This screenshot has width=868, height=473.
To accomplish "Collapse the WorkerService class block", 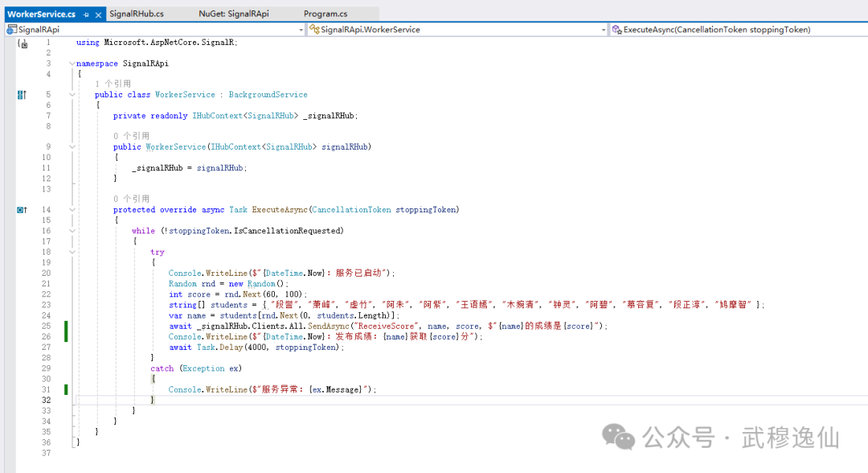I will click(x=72, y=95).
